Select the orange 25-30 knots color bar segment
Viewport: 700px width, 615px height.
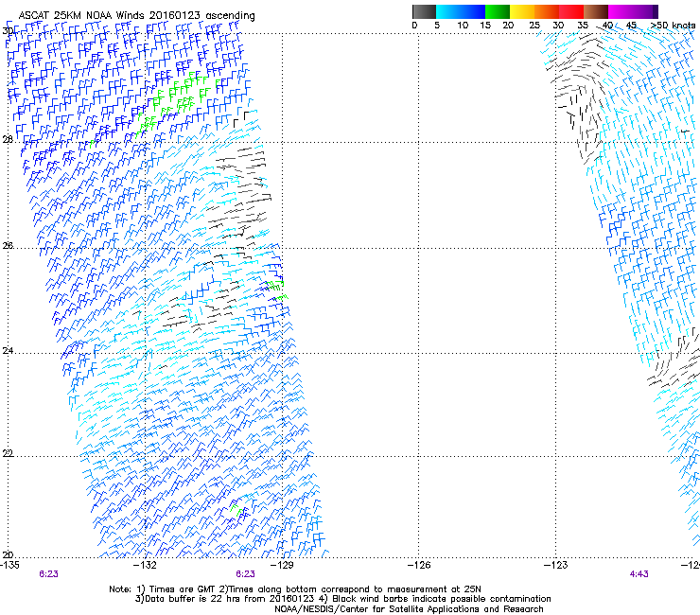click(547, 11)
